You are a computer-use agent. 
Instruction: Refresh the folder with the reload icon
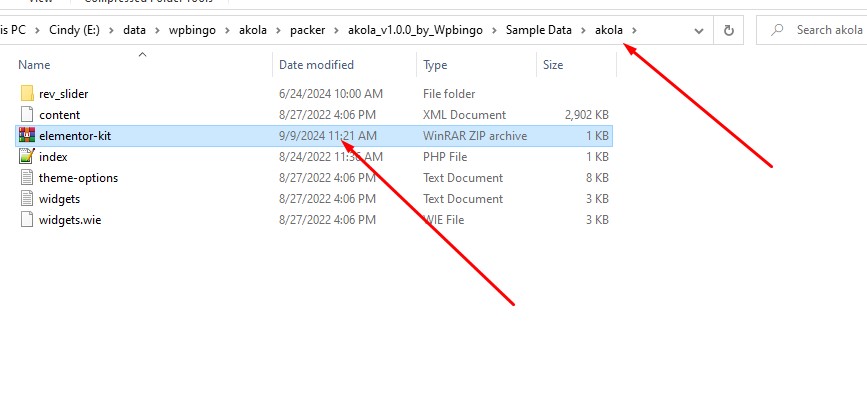click(729, 30)
